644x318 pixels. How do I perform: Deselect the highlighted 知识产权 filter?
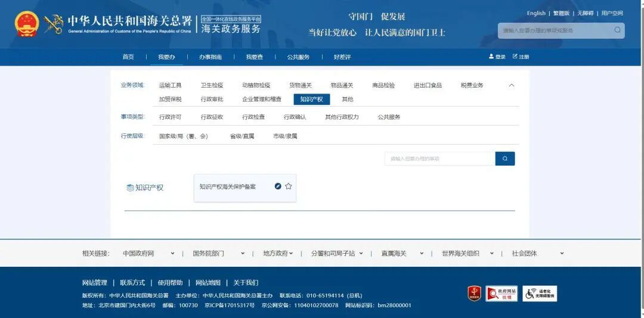[x=312, y=99]
